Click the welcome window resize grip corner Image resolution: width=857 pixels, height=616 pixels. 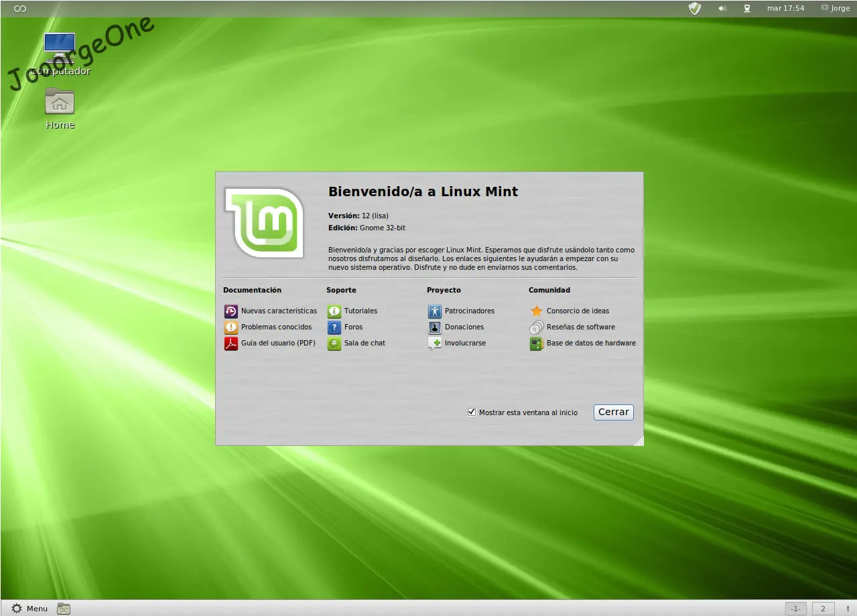(639, 441)
